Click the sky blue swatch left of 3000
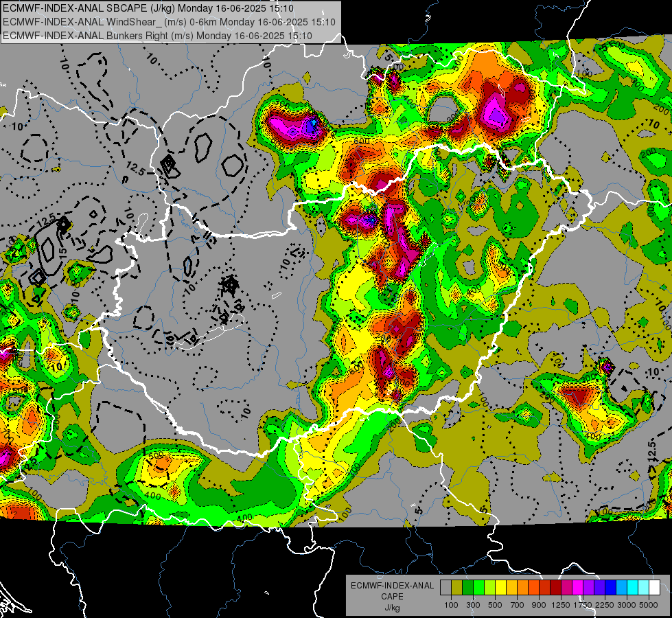This screenshot has height=618, width=672. click(622, 588)
